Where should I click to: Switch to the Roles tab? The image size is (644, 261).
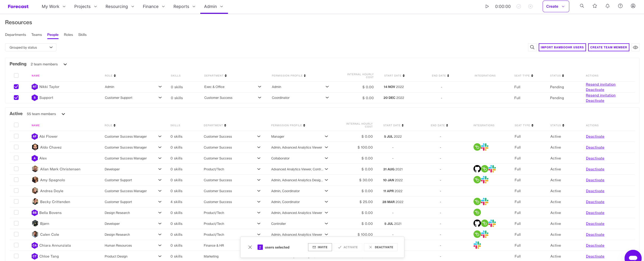pyautogui.click(x=68, y=35)
